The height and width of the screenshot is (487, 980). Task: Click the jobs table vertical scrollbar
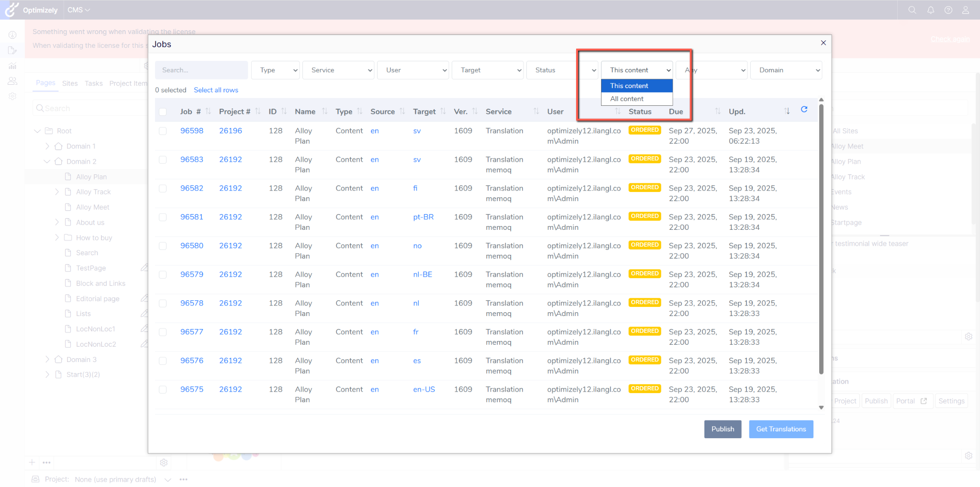(x=821, y=239)
